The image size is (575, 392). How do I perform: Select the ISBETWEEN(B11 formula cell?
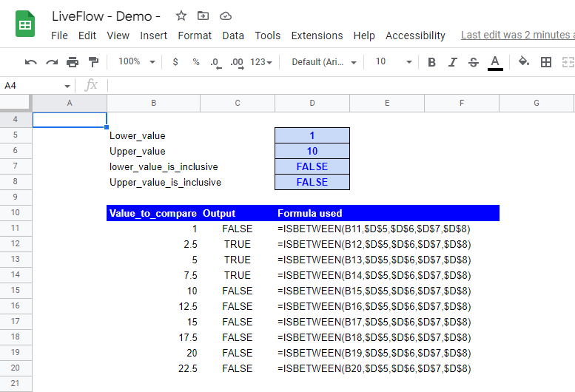tap(374, 229)
